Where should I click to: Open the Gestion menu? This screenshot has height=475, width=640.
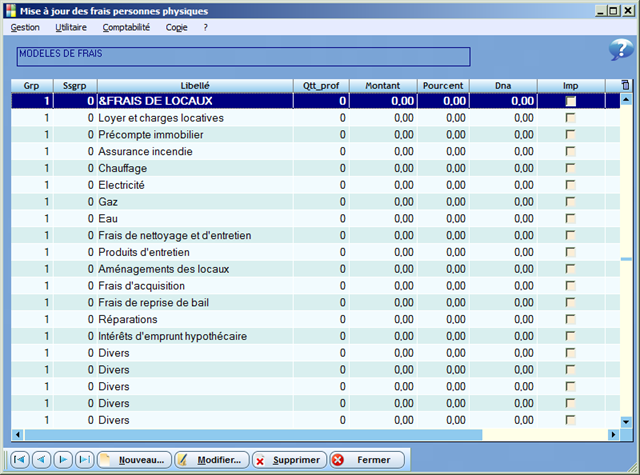[25, 27]
